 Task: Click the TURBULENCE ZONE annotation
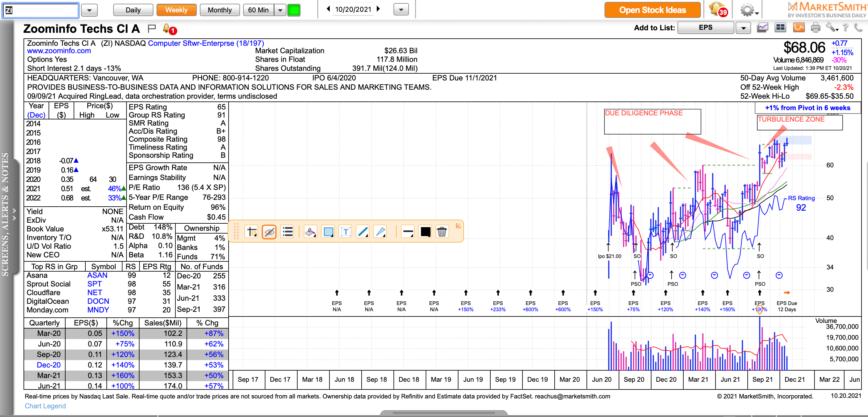click(800, 123)
